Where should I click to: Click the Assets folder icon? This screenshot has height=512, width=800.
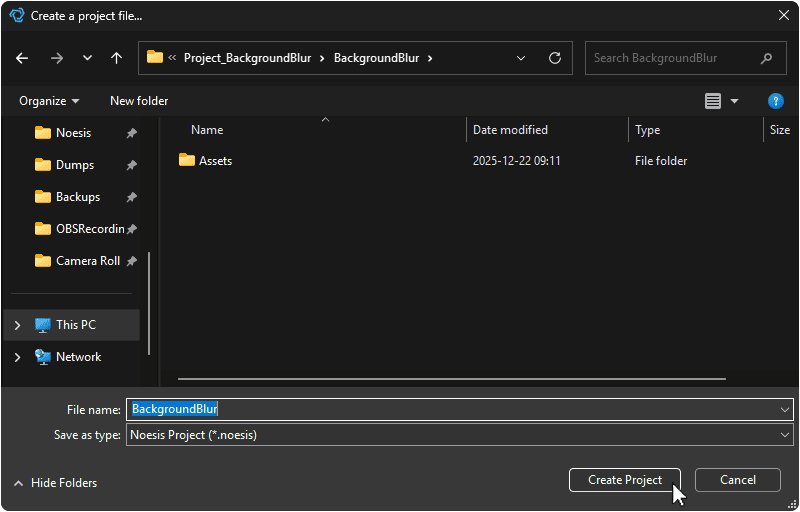click(x=187, y=160)
